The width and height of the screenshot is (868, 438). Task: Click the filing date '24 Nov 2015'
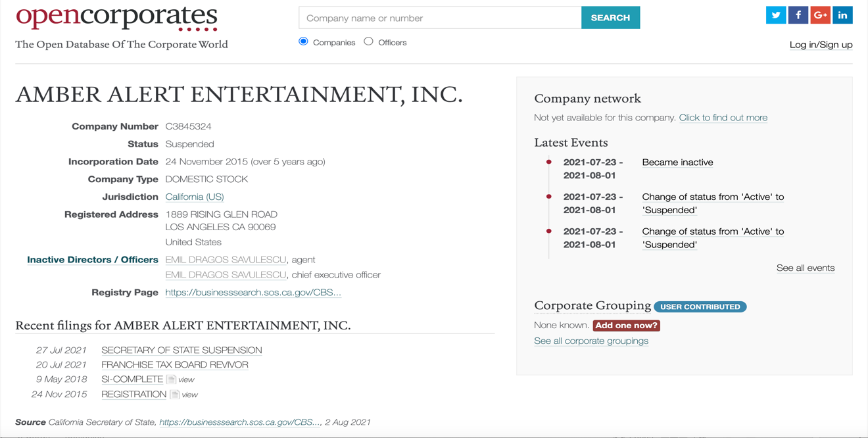click(x=59, y=395)
